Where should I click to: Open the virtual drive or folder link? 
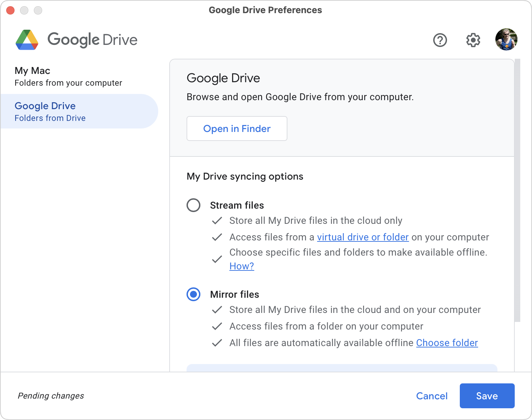click(363, 237)
